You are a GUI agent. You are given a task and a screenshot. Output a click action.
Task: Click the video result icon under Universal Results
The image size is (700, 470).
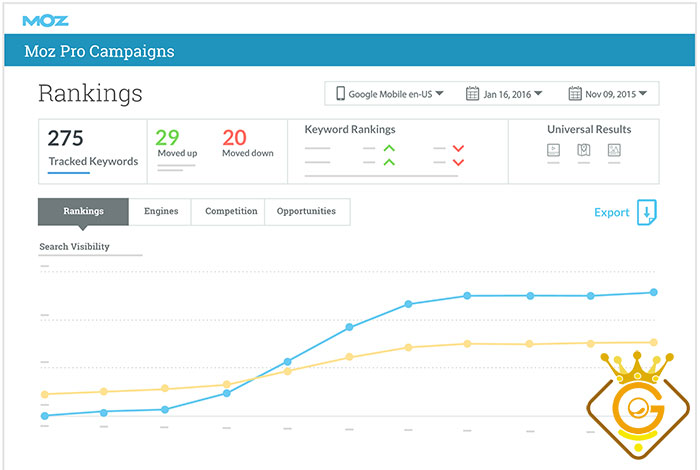point(554,150)
